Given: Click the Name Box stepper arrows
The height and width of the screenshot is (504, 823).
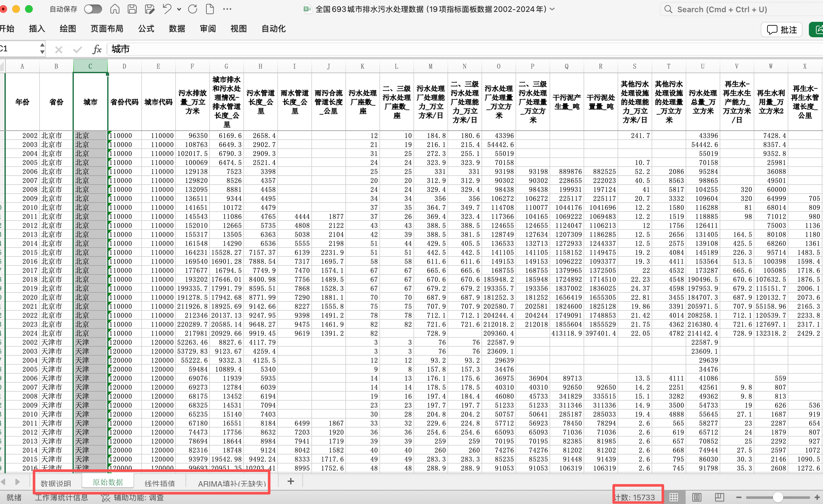Looking at the screenshot, I should pos(42,49).
